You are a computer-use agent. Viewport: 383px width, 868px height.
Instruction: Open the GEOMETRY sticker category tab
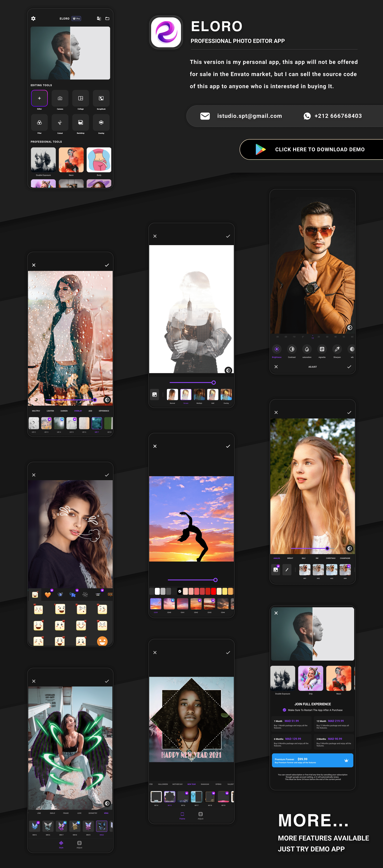[x=93, y=813]
